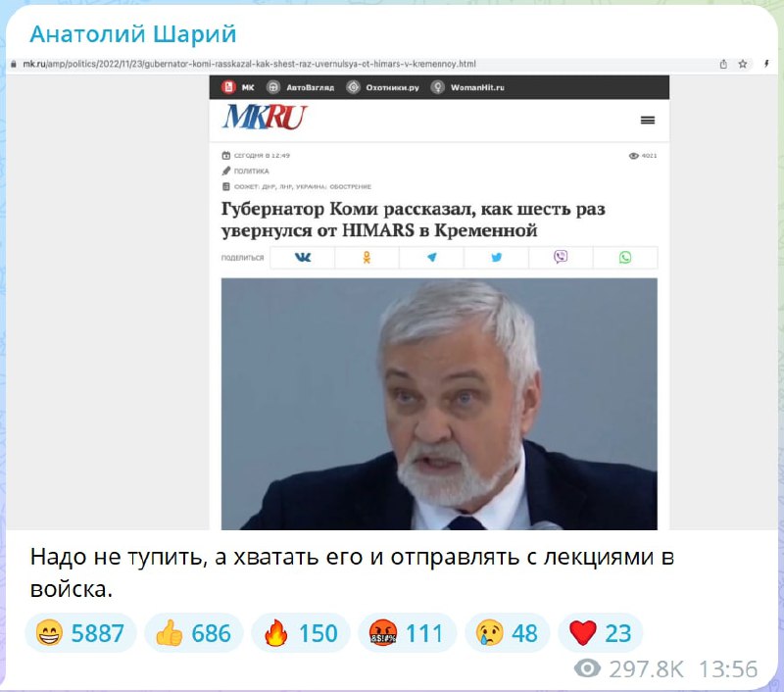Toggle the laughing emoji reaction 5887

pos(80,633)
